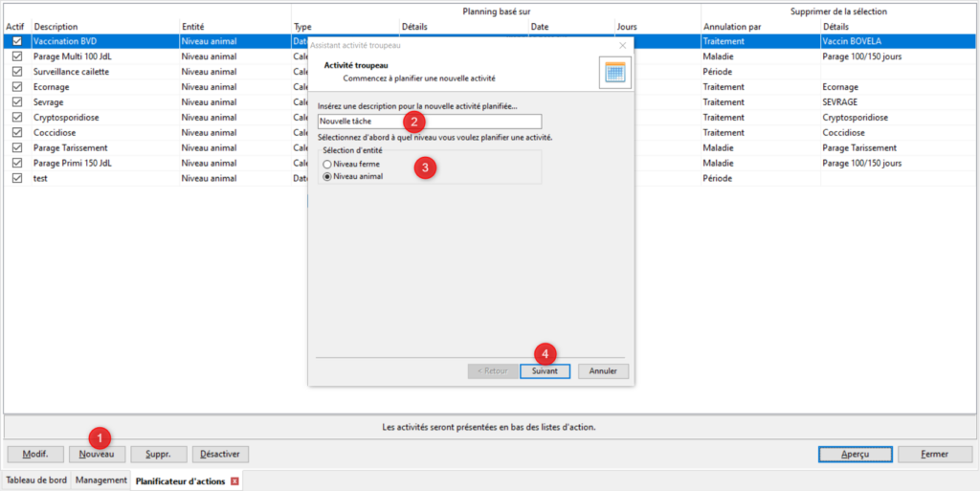Disable the test activity checkbox
This screenshot has width=980, height=491.
[x=17, y=179]
